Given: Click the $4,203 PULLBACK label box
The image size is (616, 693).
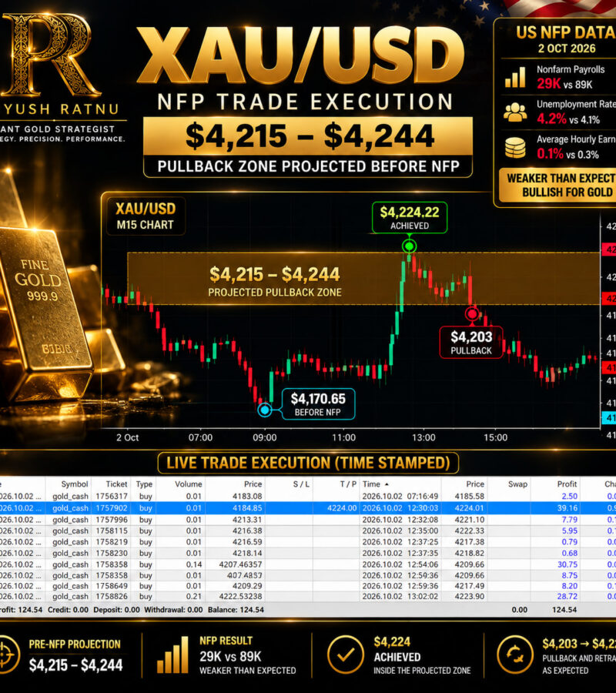Looking at the screenshot, I should pyautogui.click(x=471, y=342).
